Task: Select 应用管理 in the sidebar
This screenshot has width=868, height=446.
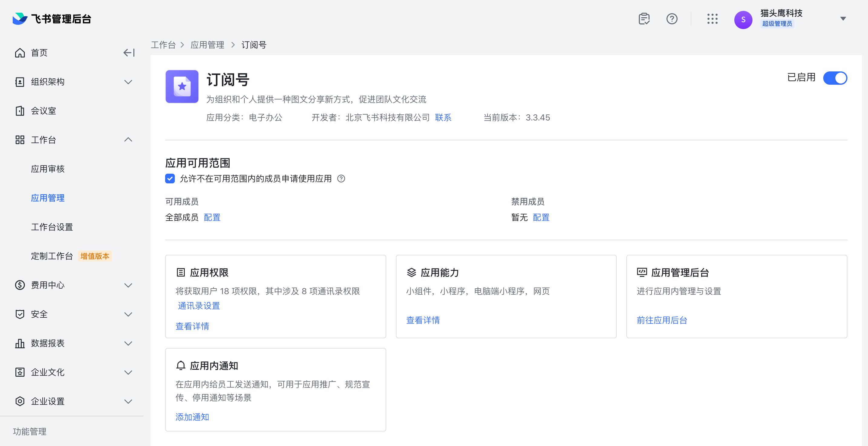Action: (47, 198)
